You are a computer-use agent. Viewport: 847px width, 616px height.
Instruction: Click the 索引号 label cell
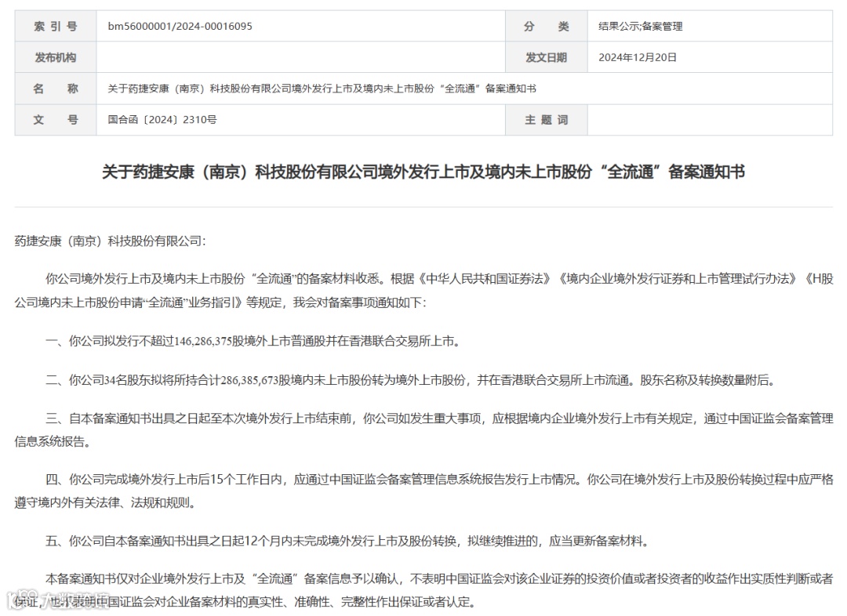coord(56,27)
